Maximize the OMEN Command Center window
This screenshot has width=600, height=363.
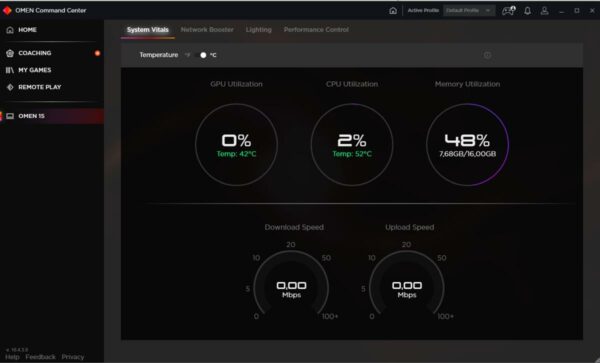point(577,10)
